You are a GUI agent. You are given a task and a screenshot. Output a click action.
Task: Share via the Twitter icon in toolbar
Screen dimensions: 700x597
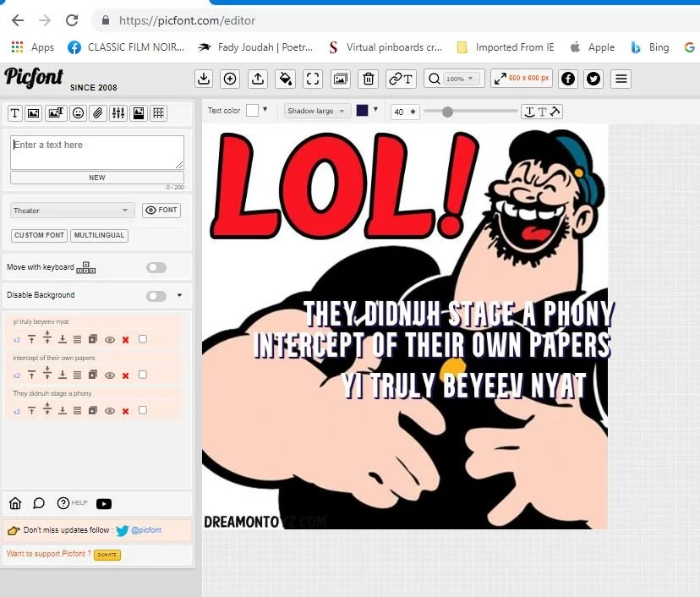pyautogui.click(x=593, y=79)
